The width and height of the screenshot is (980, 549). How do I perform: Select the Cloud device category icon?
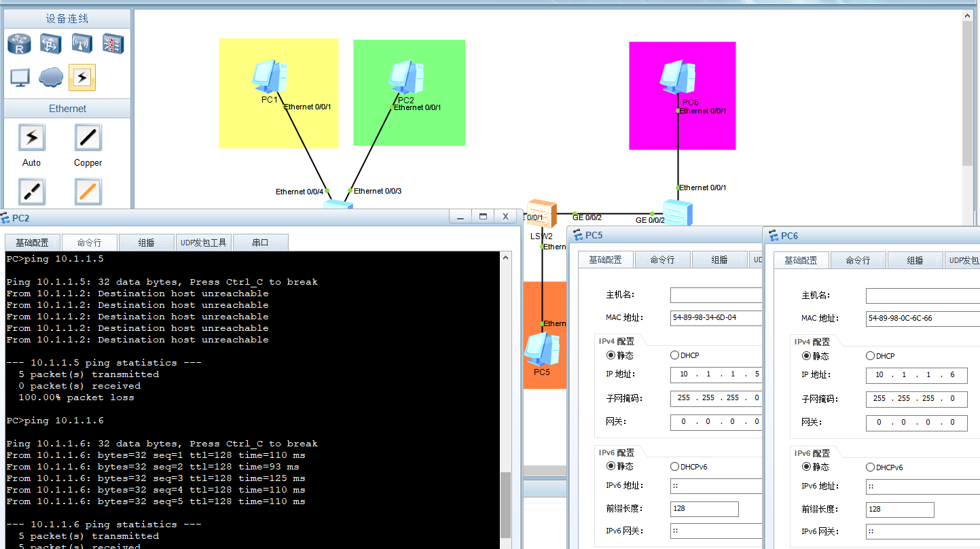click(x=51, y=77)
